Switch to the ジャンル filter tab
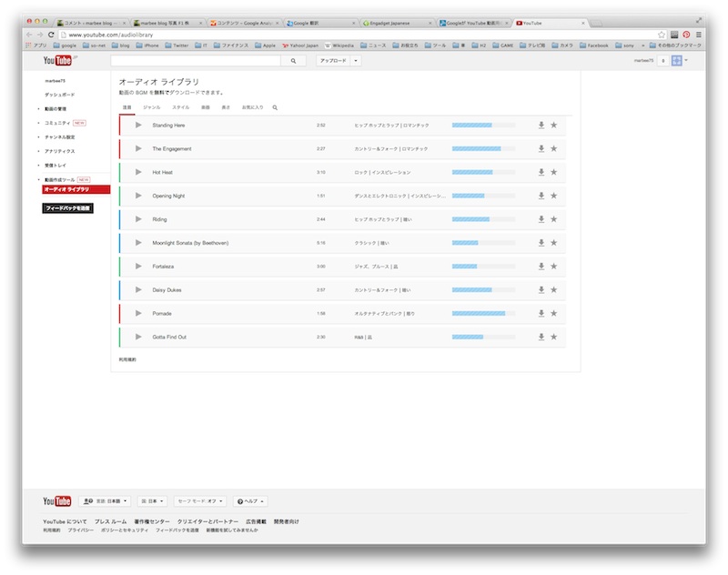Screen dimensions: 728x575 pyautogui.click(x=151, y=107)
